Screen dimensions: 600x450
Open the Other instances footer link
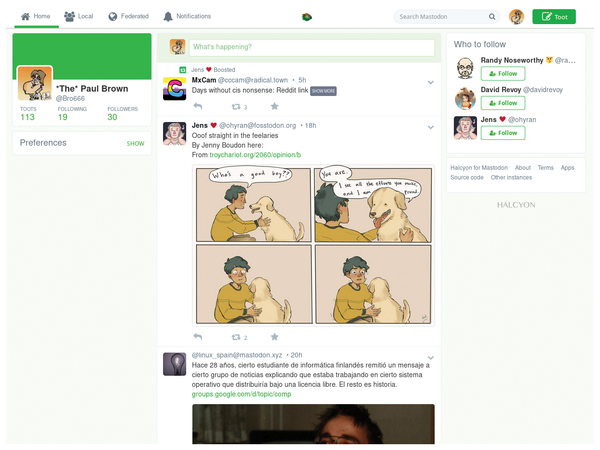pos(511,177)
